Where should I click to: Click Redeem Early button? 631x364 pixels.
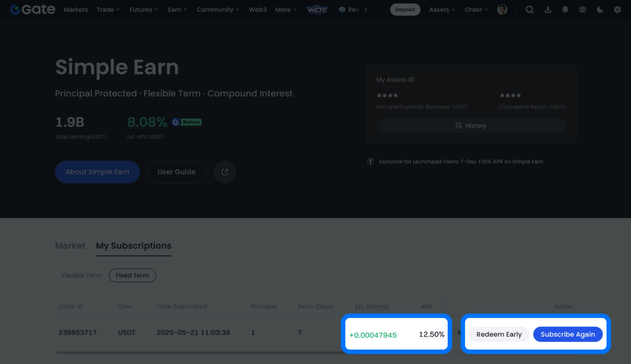(499, 334)
